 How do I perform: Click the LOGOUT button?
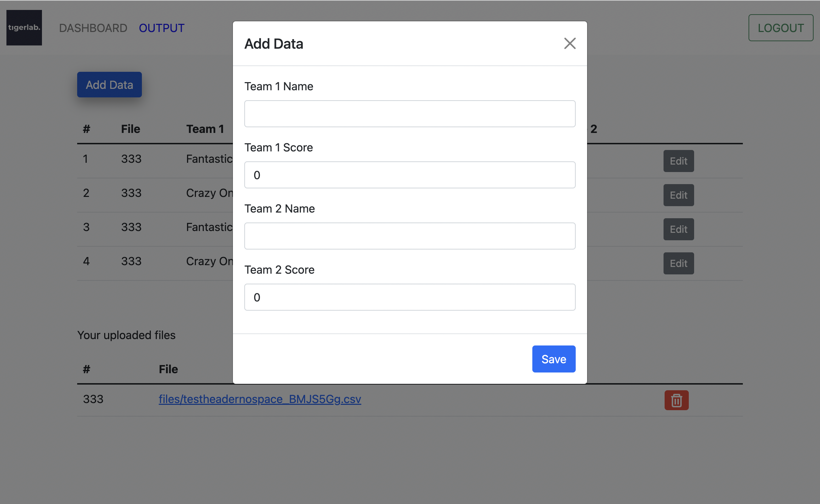(x=781, y=27)
